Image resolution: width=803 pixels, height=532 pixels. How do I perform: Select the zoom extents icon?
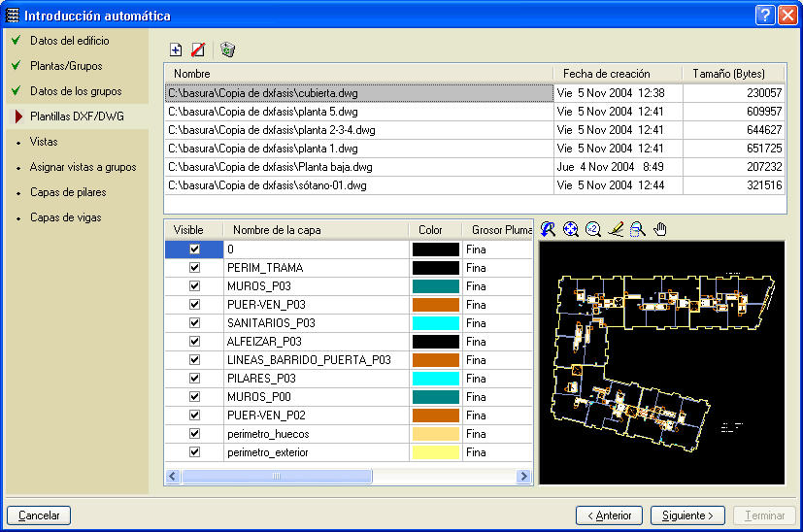[571, 229]
